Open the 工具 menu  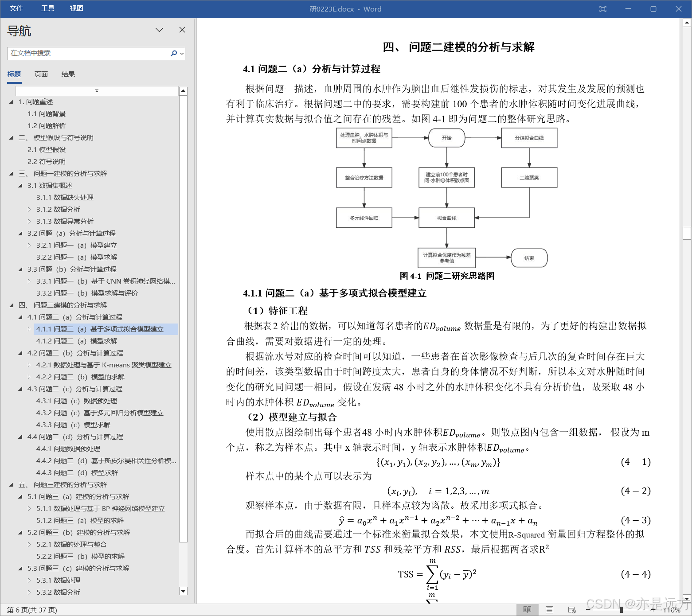pyautogui.click(x=48, y=8)
